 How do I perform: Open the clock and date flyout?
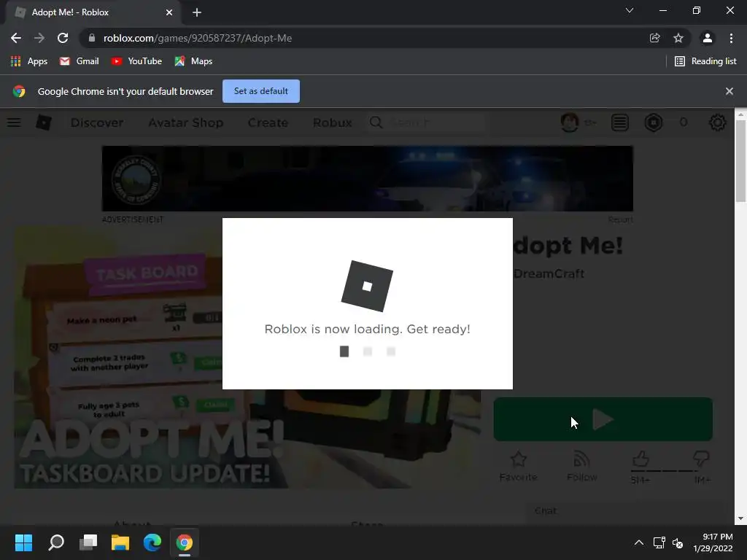[x=713, y=542]
